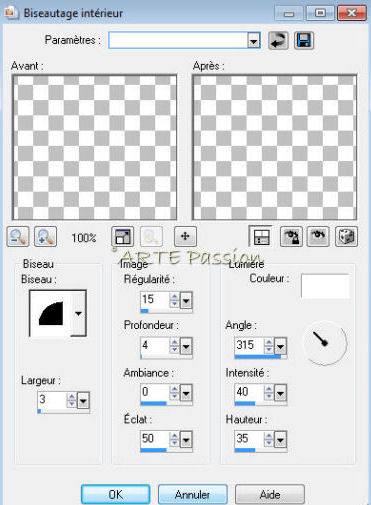Click inside the Régularité value field
This screenshot has height=505, width=371.
(x=155, y=300)
